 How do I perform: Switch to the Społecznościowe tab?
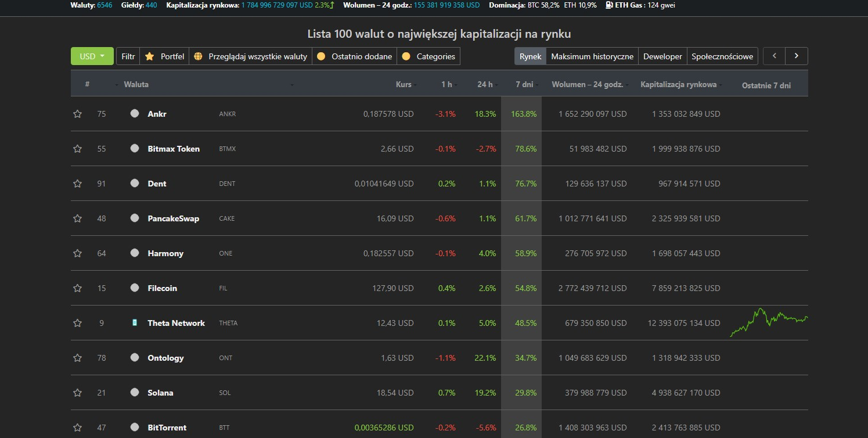[x=722, y=56]
